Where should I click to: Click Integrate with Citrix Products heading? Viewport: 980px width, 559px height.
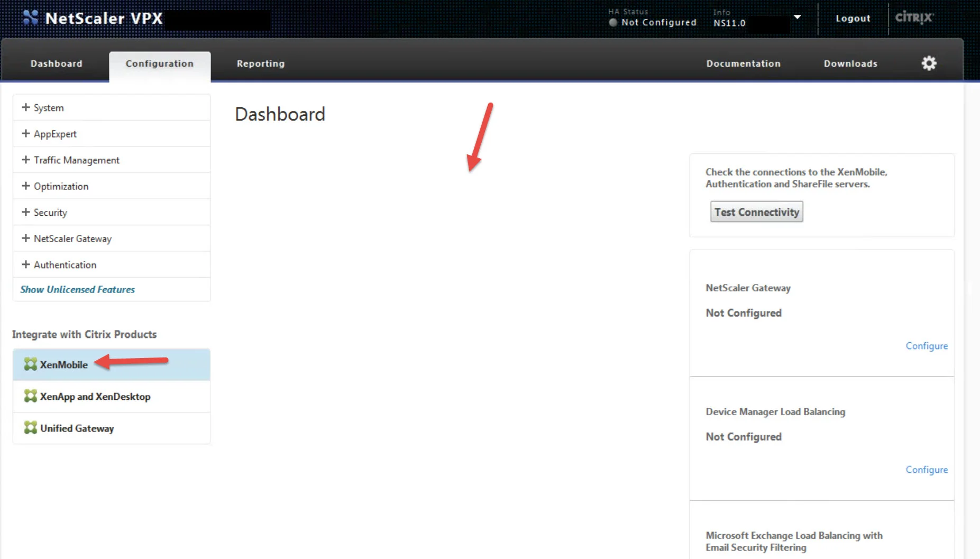[x=85, y=334]
